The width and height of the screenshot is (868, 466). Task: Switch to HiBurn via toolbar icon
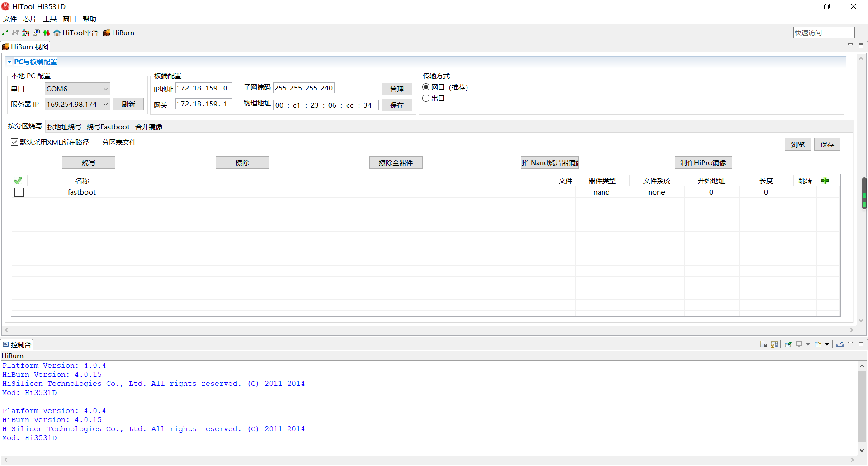coord(118,33)
